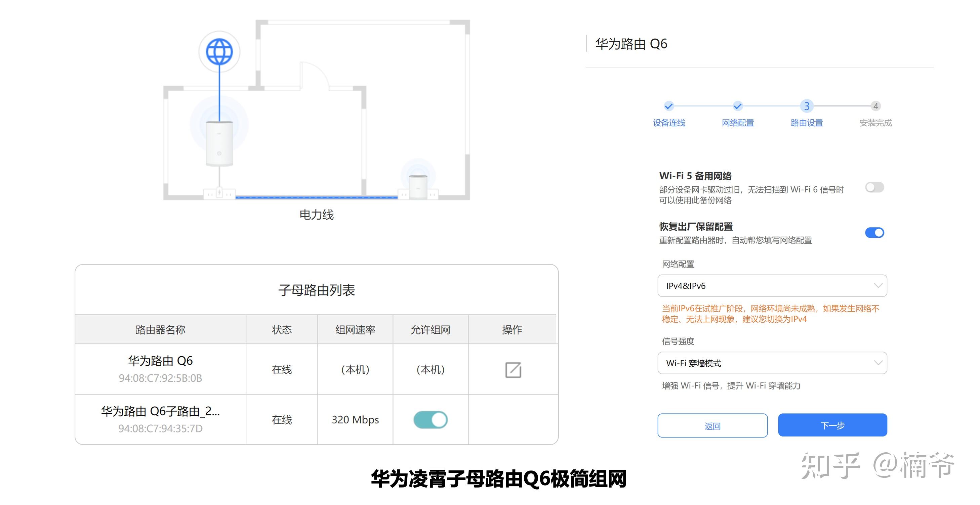Click the Wi-Fi 5 备用网络 heading
Screen dimensions: 980x505
(695, 176)
